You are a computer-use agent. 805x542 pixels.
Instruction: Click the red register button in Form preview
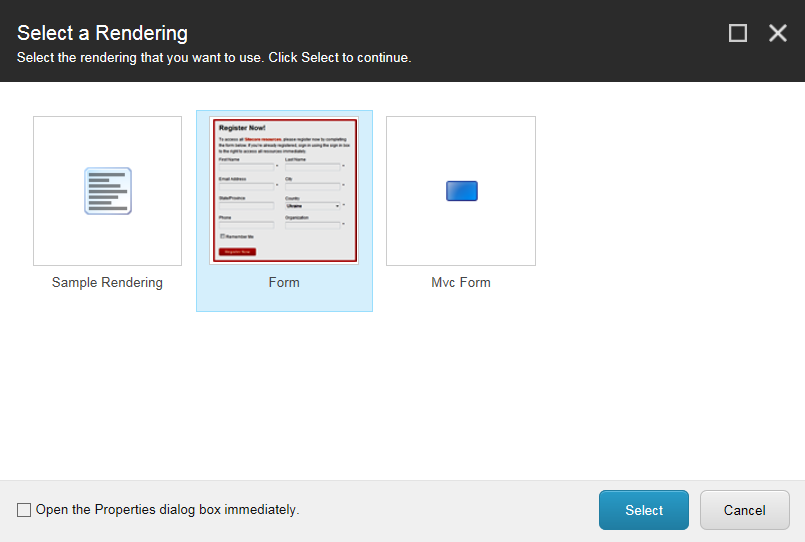[237, 252]
